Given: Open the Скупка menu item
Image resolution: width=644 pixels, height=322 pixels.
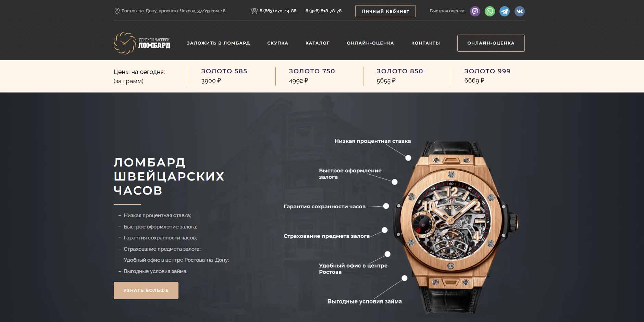Looking at the screenshot, I should click(278, 43).
